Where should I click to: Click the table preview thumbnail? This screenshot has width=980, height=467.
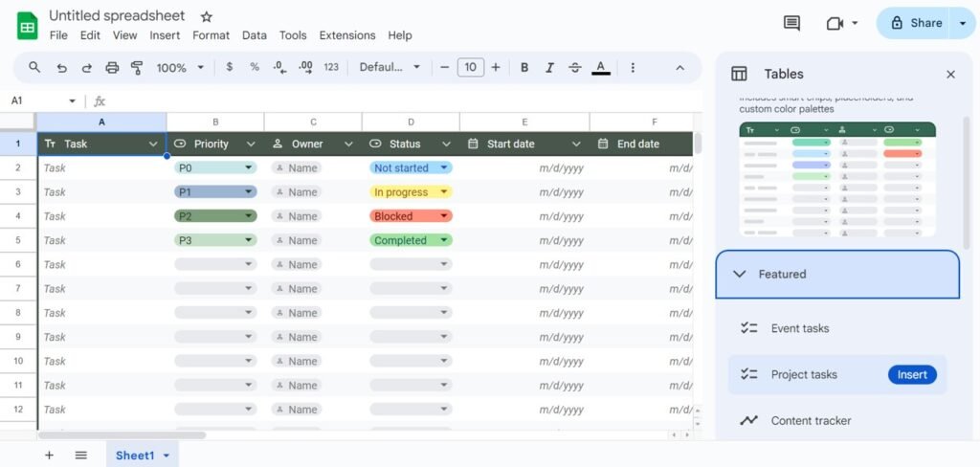tap(837, 179)
